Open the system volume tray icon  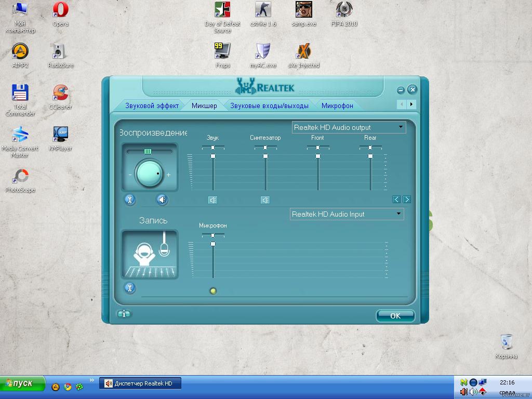pos(473,392)
